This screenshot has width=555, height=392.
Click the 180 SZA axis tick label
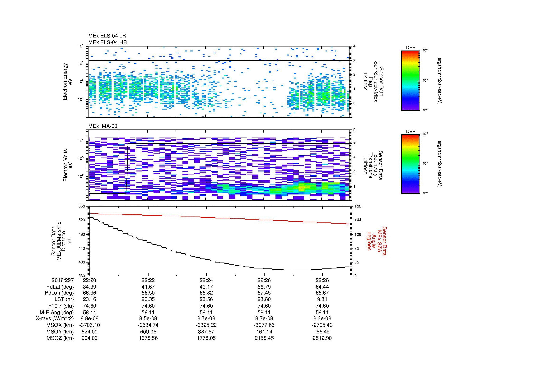point(358,206)
